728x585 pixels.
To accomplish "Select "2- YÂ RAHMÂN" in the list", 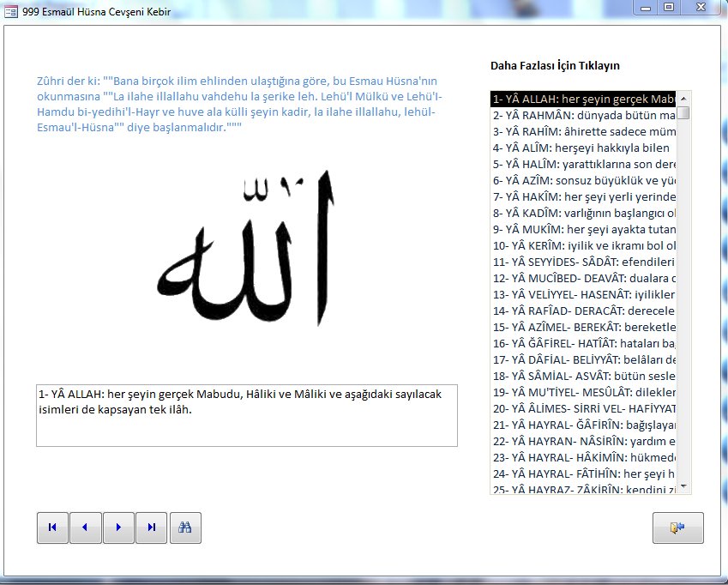I will coord(583,115).
